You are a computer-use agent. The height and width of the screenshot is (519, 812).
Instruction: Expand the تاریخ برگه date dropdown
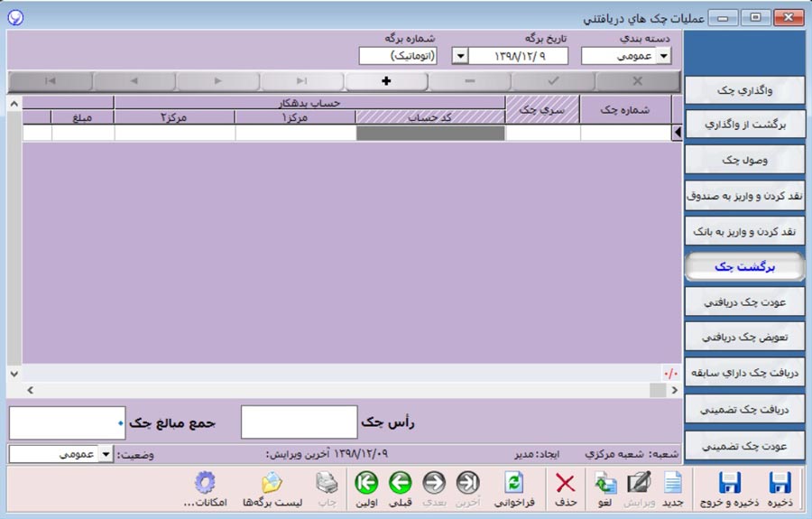pyautogui.click(x=459, y=57)
